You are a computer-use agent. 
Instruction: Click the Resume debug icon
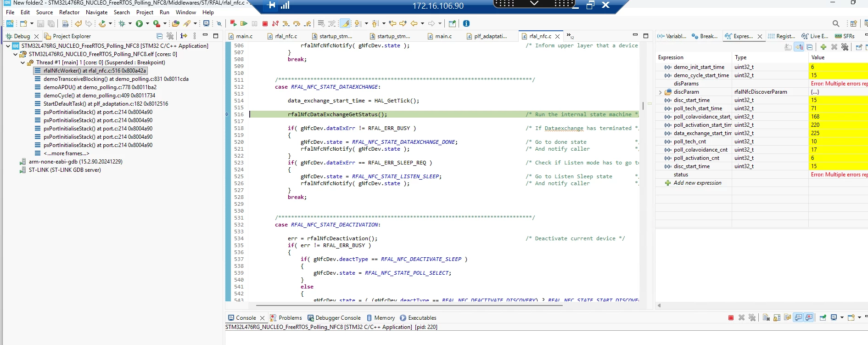[244, 23]
